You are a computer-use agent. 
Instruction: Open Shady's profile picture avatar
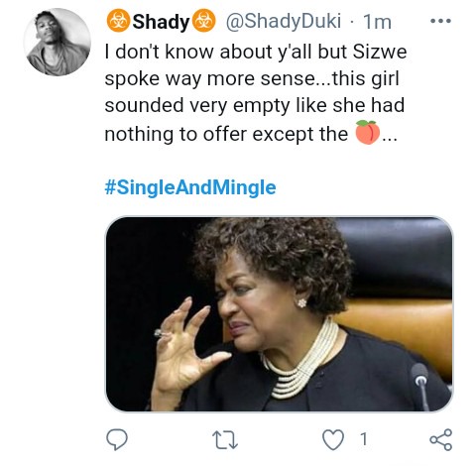[x=58, y=42]
